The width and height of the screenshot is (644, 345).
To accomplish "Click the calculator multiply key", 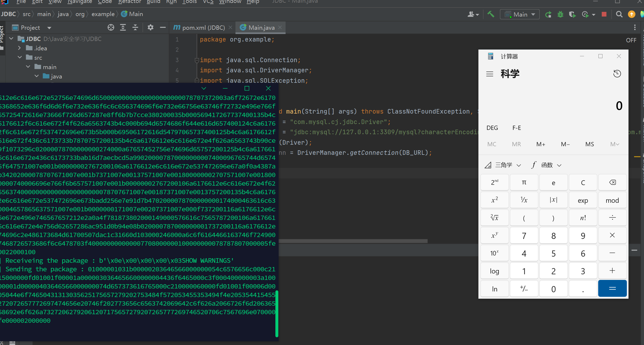I will click(x=612, y=235).
